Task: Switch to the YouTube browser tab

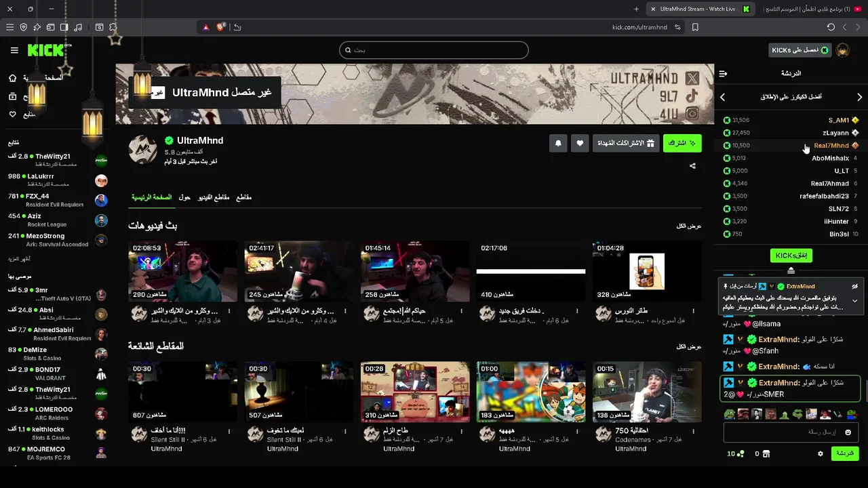Action: (x=812, y=9)
